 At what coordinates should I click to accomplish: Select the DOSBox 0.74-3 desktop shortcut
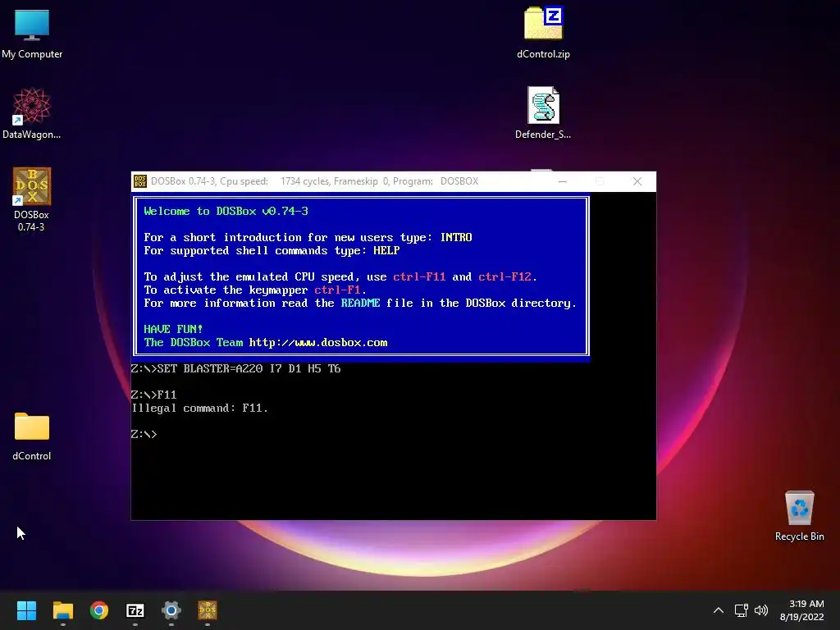coord(32,199)
